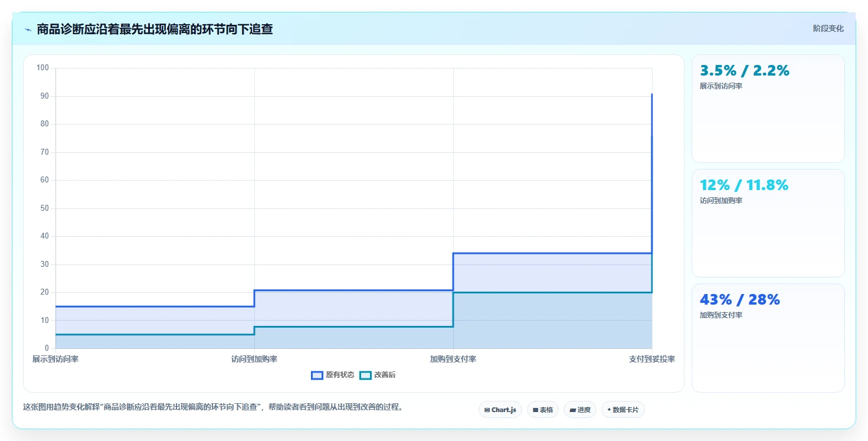Select the 3.5% / 2.2% metric card
Screen dimensions: 868x441
[x=768, y=109]
